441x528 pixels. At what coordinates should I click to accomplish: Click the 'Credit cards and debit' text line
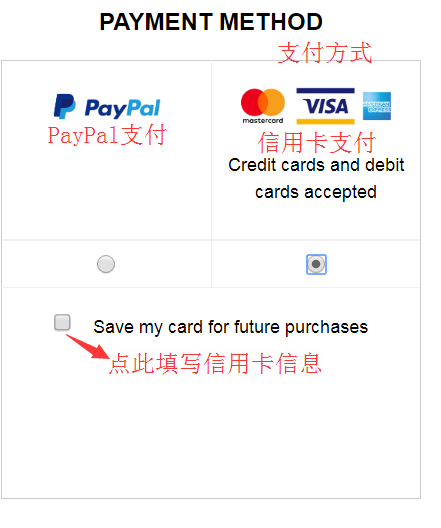pyautogui.click(x=316, y=165)
